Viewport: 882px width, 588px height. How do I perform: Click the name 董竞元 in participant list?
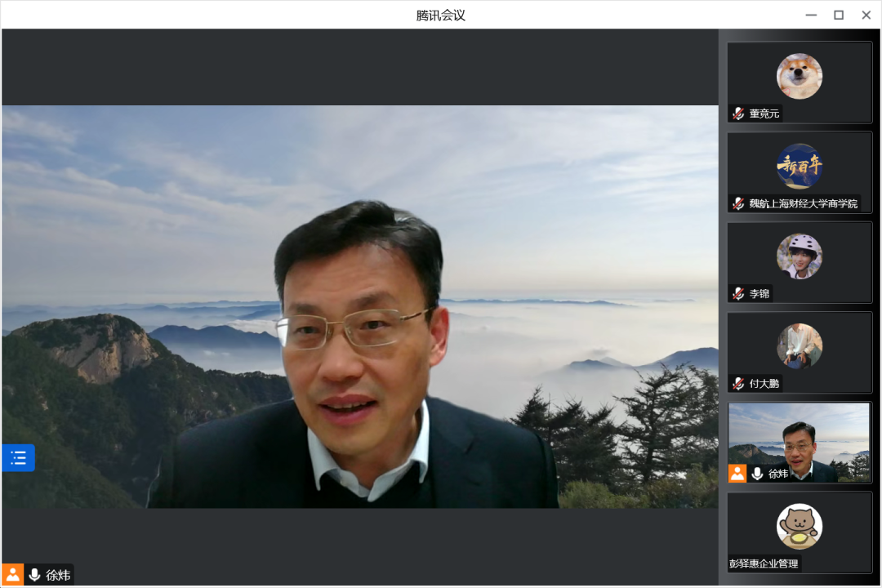(x=764, y=114)
